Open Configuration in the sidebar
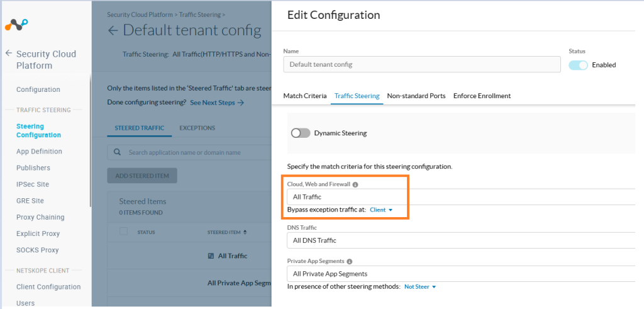Viewport: 644px width, 309px height. (x=38, y=89)
